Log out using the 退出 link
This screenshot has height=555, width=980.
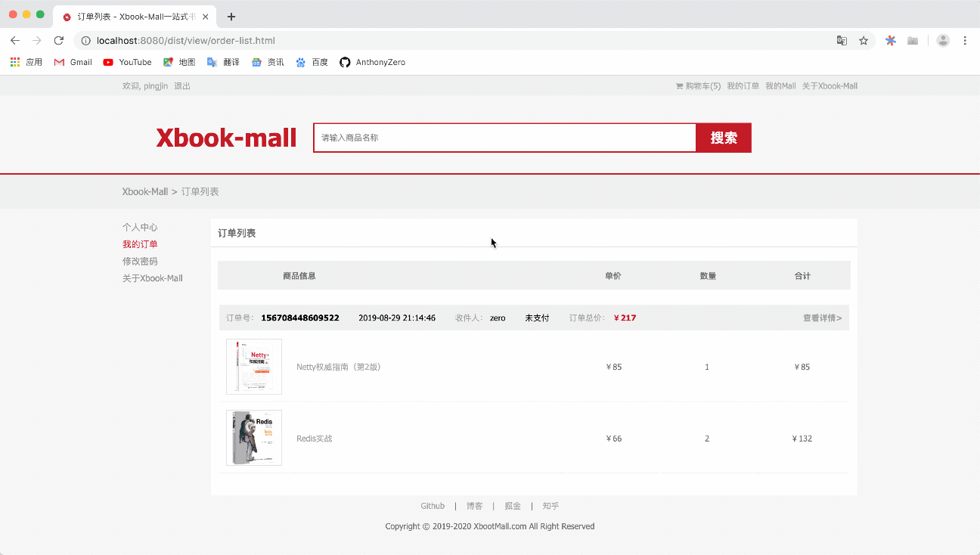pyautogui.click(x=182, y=86)
